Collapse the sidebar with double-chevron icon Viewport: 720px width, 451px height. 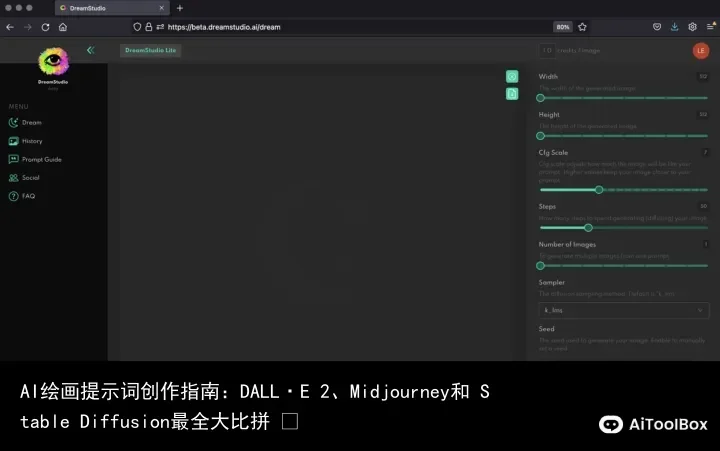[x=90, y=50]
